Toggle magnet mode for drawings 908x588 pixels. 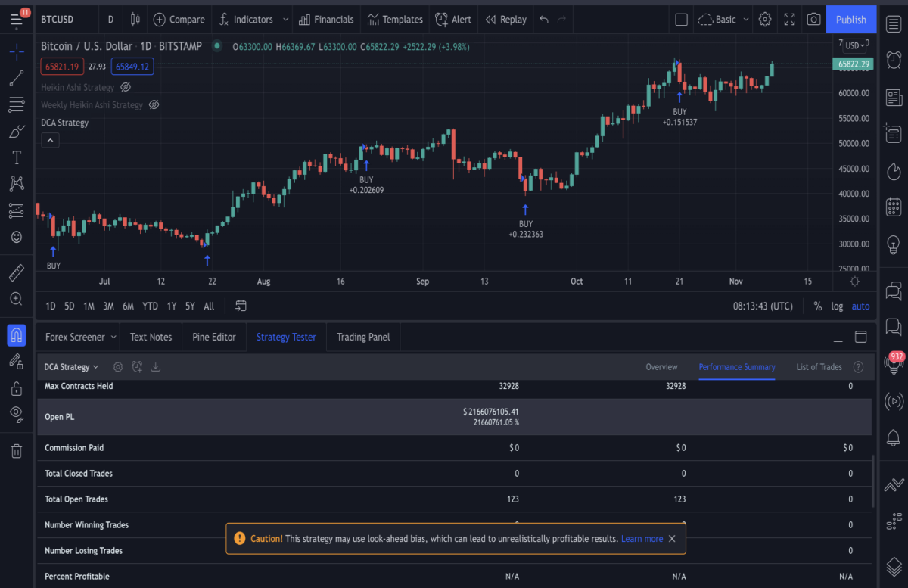click(16, 334)
